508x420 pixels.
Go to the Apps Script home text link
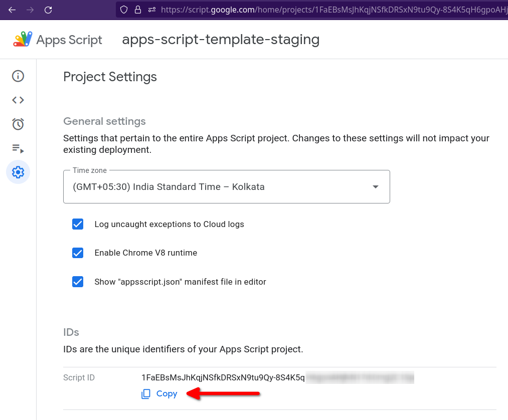pos(69,40)
